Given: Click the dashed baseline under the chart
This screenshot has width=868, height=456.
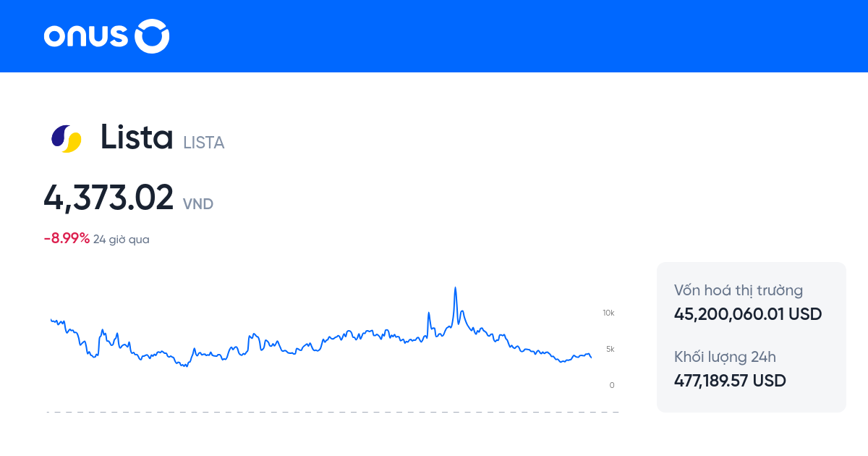Looking at the screenshot, I should (x=333, y=412).
